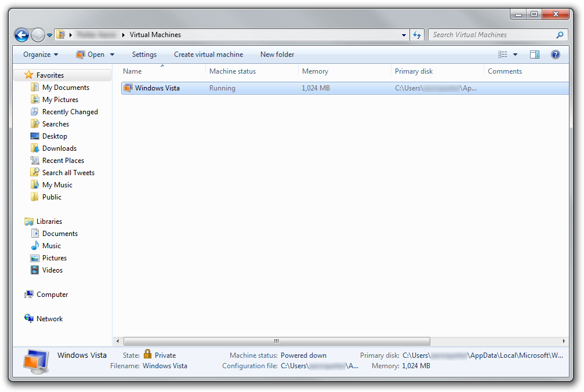
Task: Click the 1,024 MB memory cell
Action: (315, 88)
